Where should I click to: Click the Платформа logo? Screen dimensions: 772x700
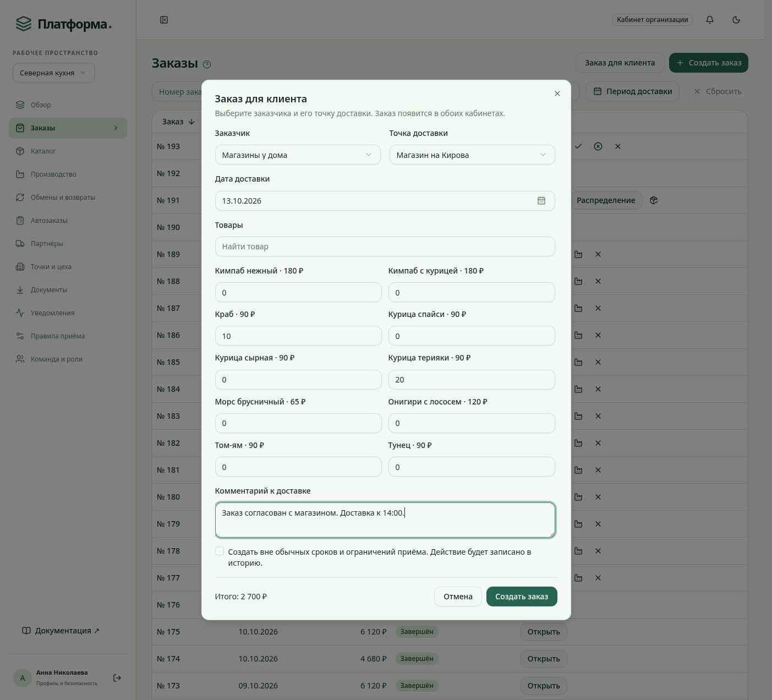63,24
